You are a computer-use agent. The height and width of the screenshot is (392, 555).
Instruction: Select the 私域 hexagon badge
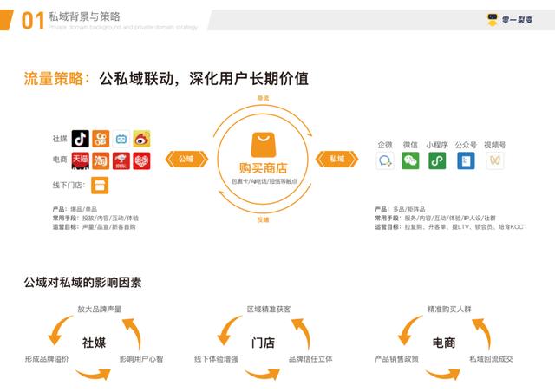pos(337,159)
